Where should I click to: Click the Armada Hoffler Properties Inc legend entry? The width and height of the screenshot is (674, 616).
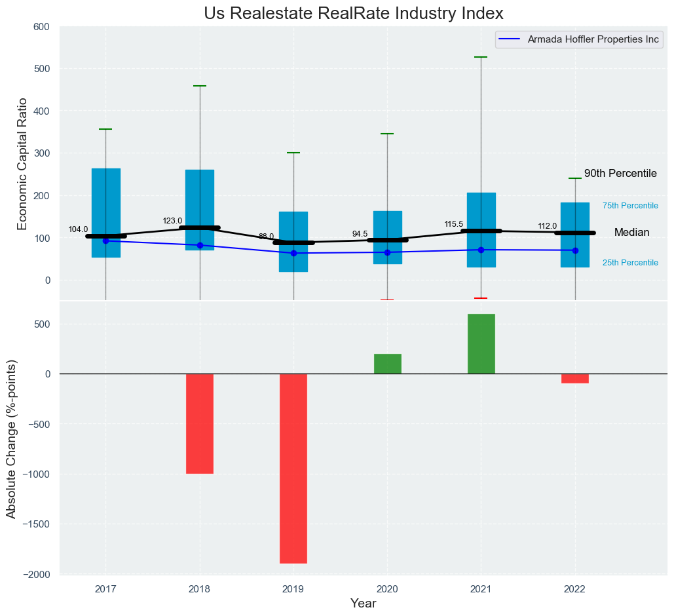[593, 39]
